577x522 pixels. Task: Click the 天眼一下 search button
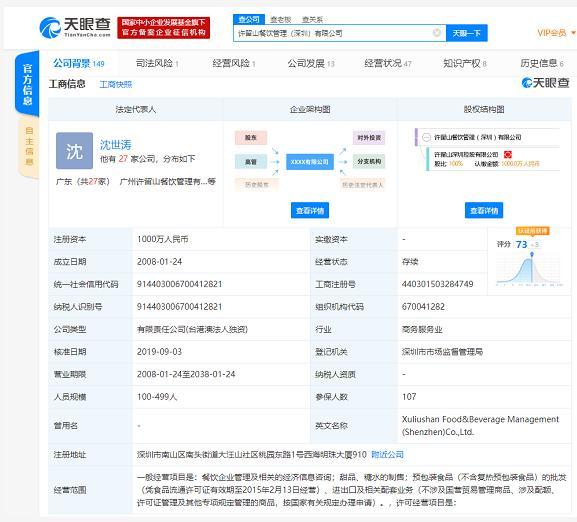pyautogui.click(x=467, y=33)
